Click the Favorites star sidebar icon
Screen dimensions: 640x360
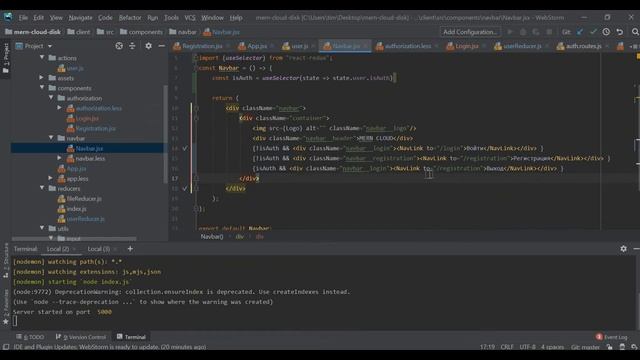pyautogui.click(x=5, y=322)
